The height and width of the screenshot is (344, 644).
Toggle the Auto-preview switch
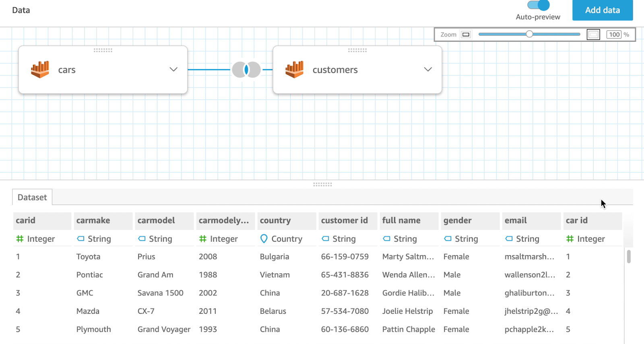539,5
